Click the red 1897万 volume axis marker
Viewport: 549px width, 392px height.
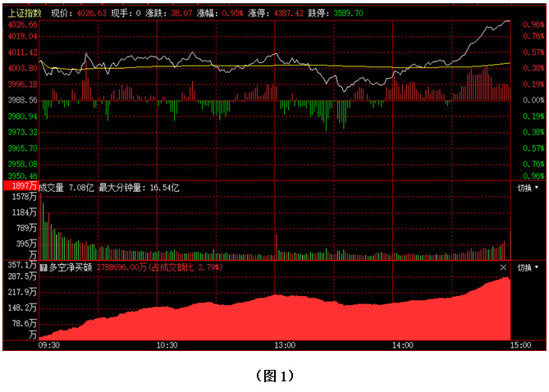[x=21, y=188]
